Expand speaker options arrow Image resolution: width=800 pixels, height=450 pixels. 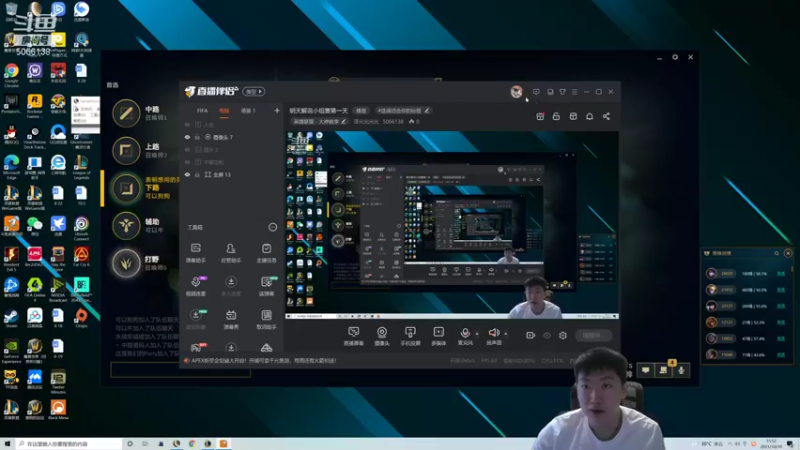tap(506, 334)
